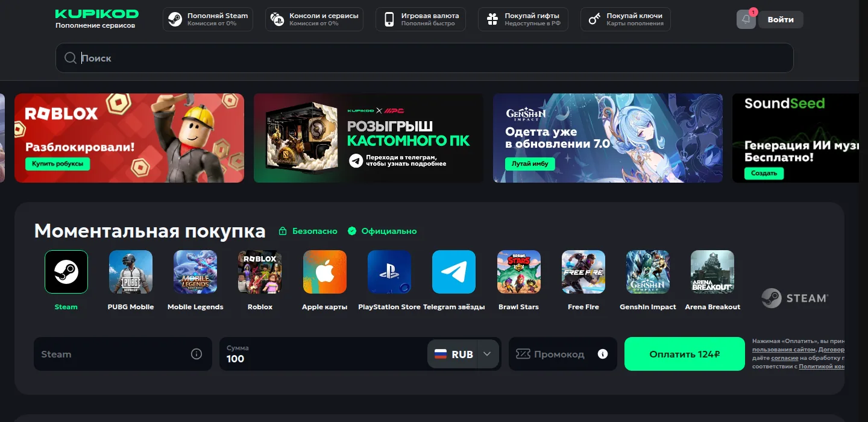Select the Genshin Impact icon
Viewport: 868px width, 422px height.
pyautogui.click(x=648, y=272)
